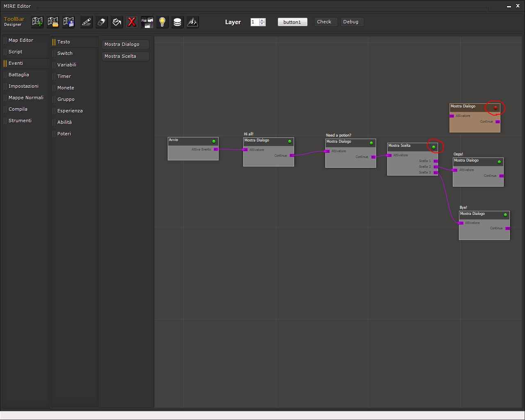Click the Scelta 2 output port
Screen dimensions: 525x420
[x=436, y=167]
